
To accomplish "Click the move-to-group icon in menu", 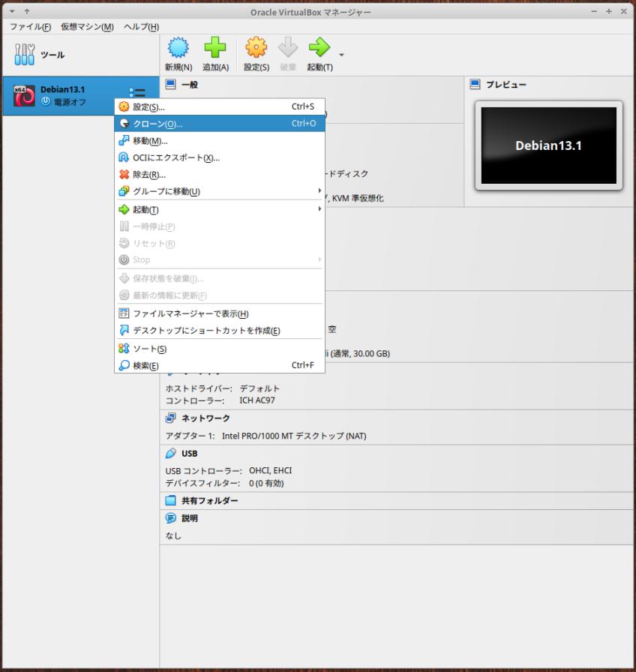I will [124, 190].
